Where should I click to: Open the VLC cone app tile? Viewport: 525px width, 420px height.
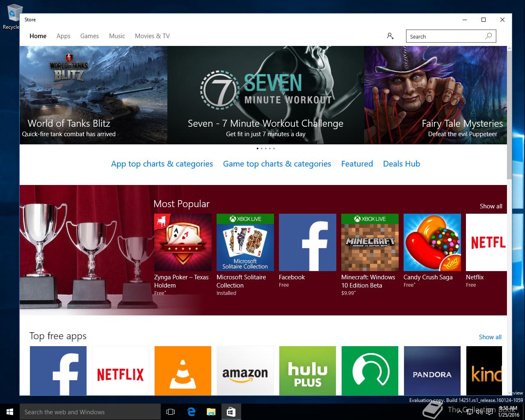click(x=183, y=371)
